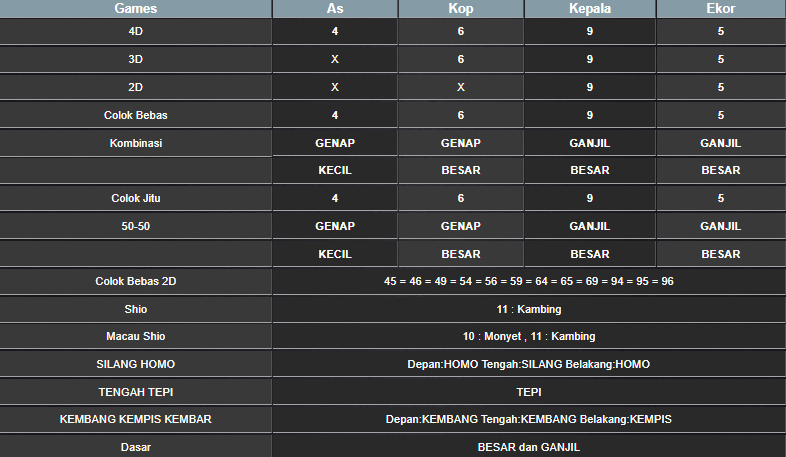Click the Kepala column header
Viewport: 786px width, 457px height.
click(x=590, y=9)
